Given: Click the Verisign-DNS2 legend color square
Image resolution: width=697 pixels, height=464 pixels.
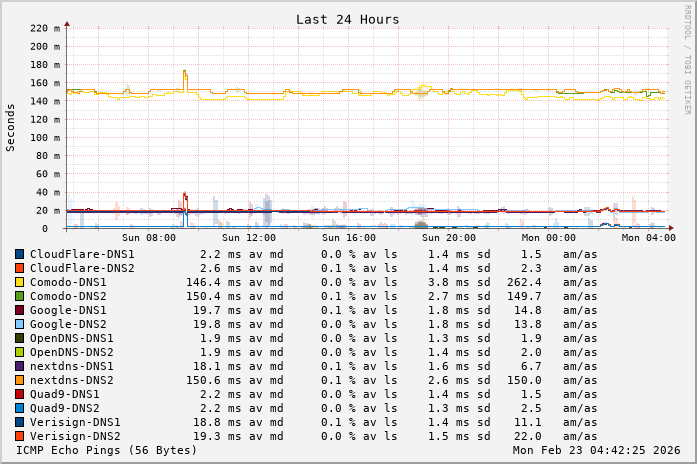Looking at the screenshot, I should click(19, 437).
